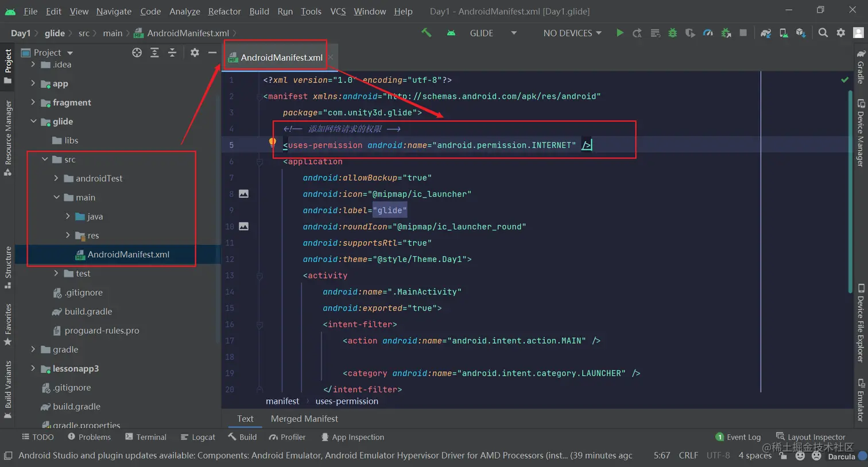Toggle the Project side panel button
The image size is (868, 467).
(x=7, y=66)
